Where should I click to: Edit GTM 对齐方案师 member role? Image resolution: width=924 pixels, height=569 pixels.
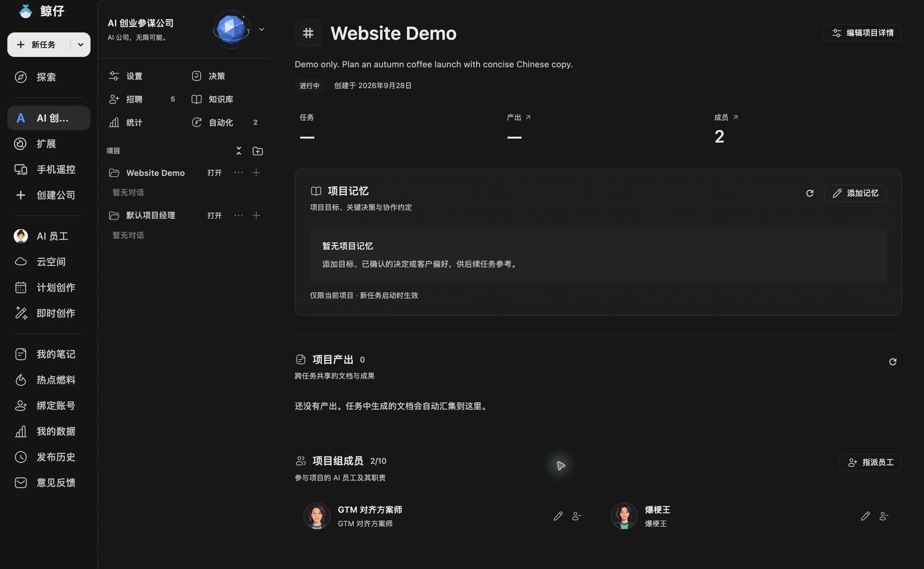(x=558, y=516)
